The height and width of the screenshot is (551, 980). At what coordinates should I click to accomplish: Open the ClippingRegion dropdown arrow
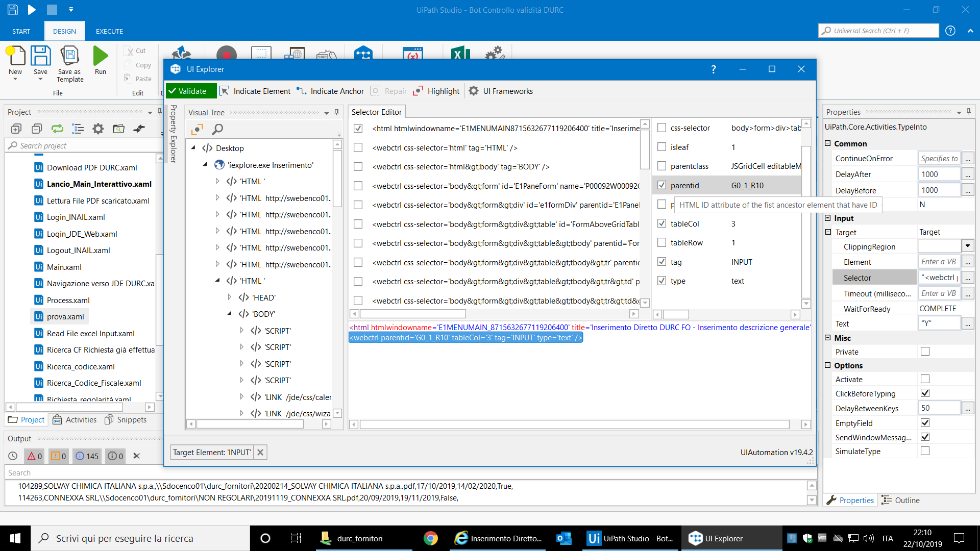tap(967, 246)
